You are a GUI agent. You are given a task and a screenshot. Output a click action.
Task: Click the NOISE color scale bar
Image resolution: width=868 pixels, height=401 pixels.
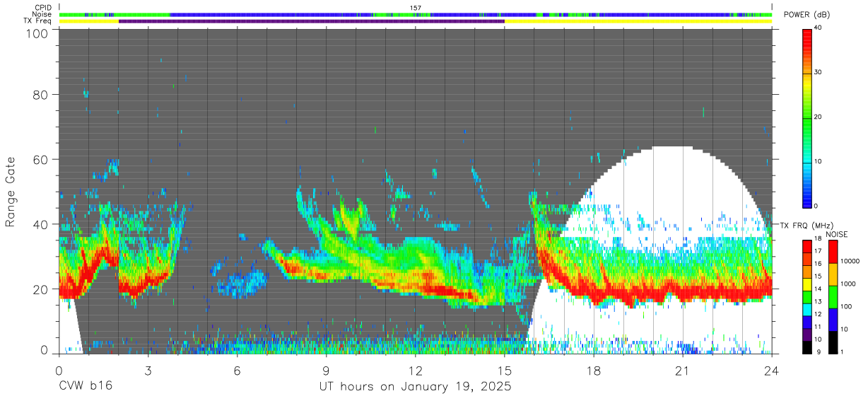click(833, 296)
